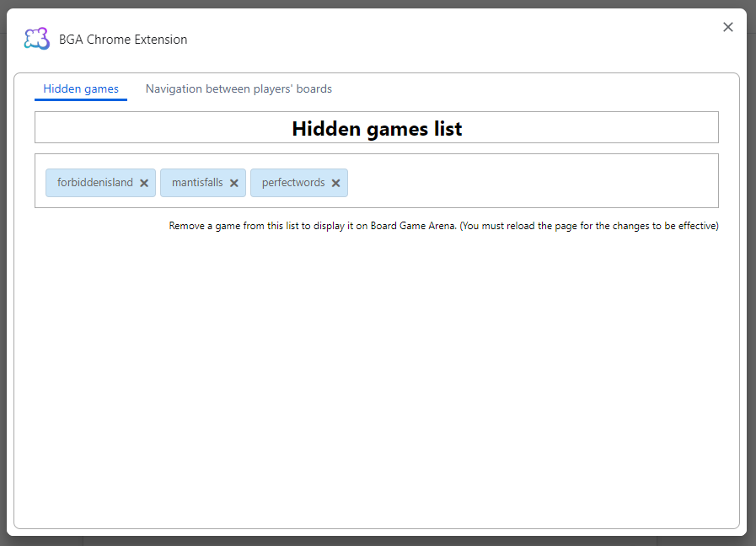This screenshot has width=756, height=546.
Task: Remove forbiddenisland from the hidden games list
Action: [x=144, y=183]
